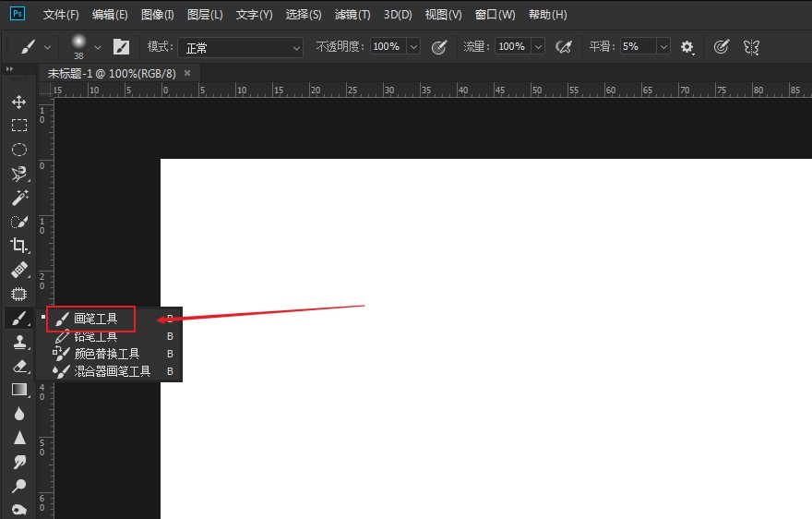Click the smoothing 5% value field
Viewport: 812px width, 519px height.
tap(639, 47)
